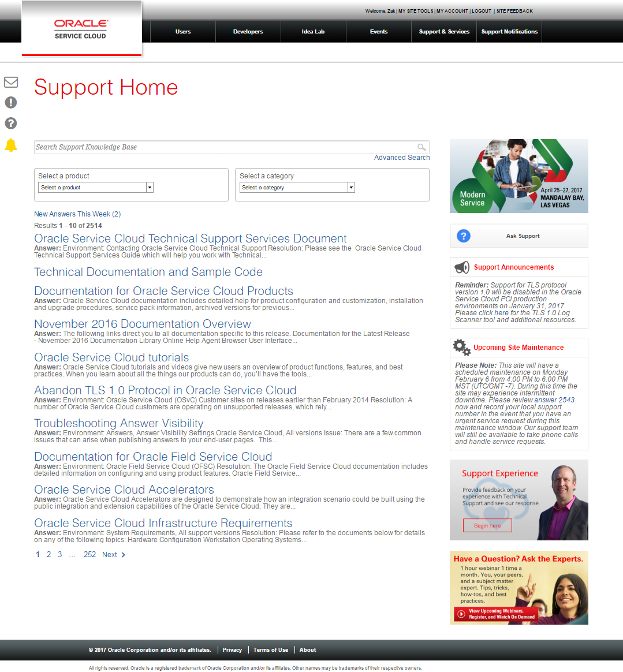Image resolution: width=623 pixels, height=672 pixels.
Task: Click the Support Announcements heading
Action: click(514, 267)
